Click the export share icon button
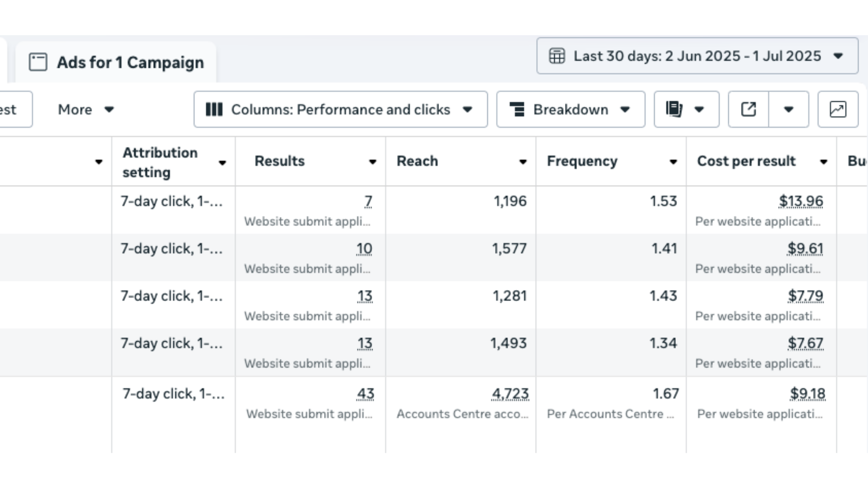Viewport: 868px width, 488px height. (748, 109)
